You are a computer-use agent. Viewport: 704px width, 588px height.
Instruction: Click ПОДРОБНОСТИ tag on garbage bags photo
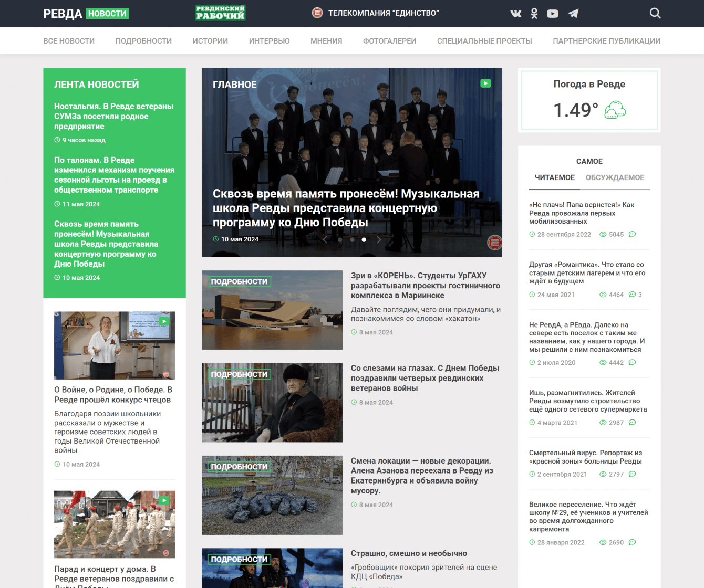pos(239,467)
